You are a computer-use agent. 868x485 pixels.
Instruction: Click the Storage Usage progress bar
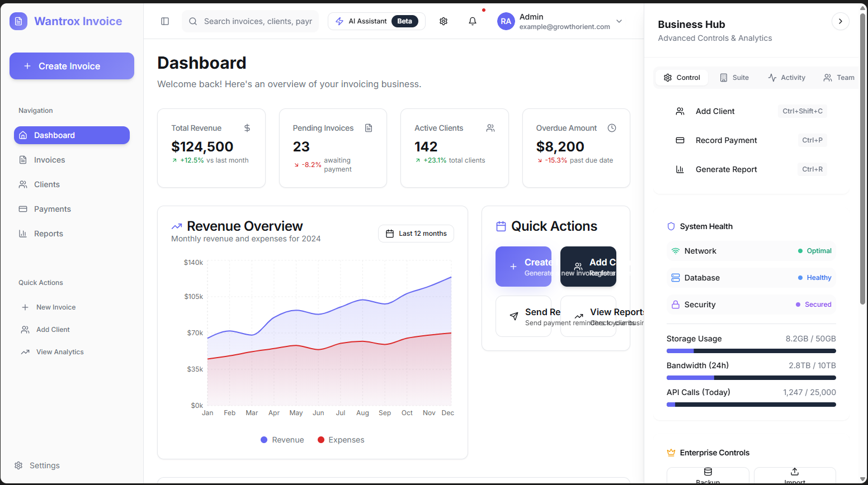tap(751, 350)
